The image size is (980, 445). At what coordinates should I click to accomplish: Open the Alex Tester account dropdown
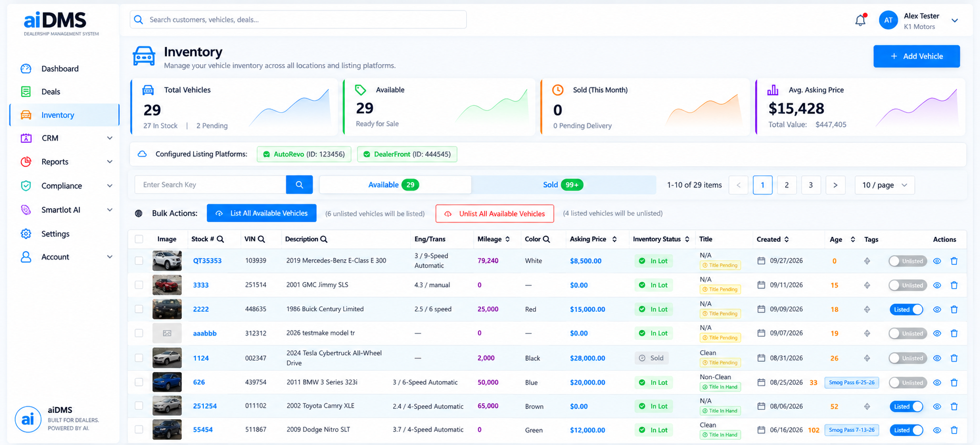pos(955,21)
